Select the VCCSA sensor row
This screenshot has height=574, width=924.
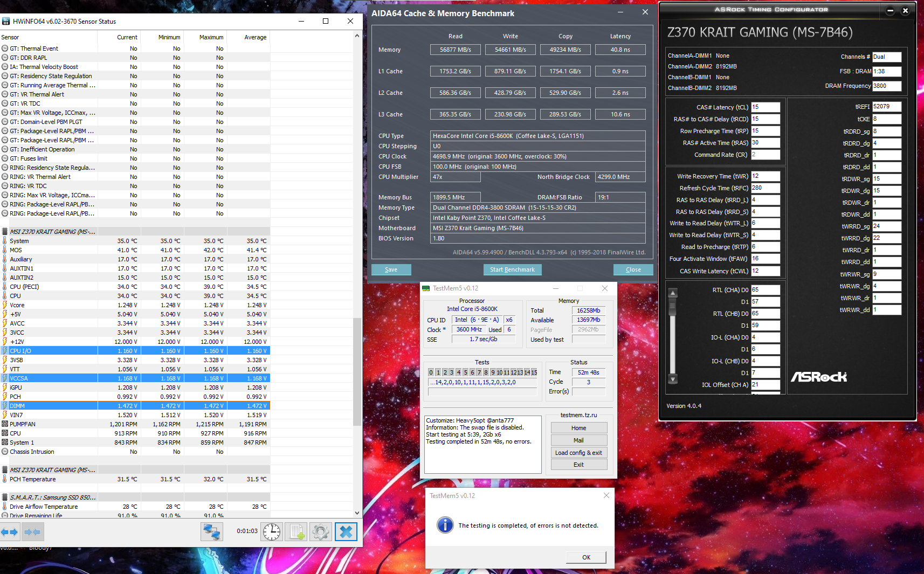[x=135, y=378]
